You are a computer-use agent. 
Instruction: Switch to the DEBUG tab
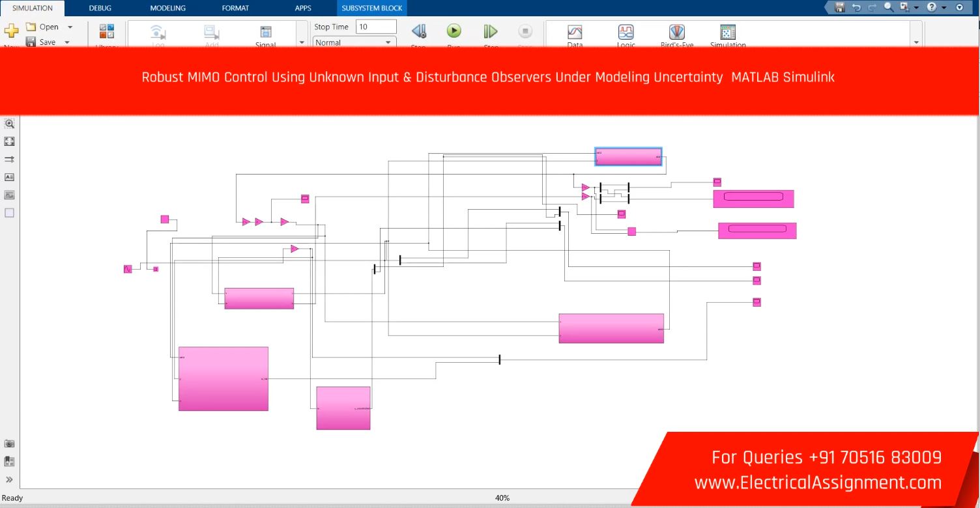click(x=100, y=8)
